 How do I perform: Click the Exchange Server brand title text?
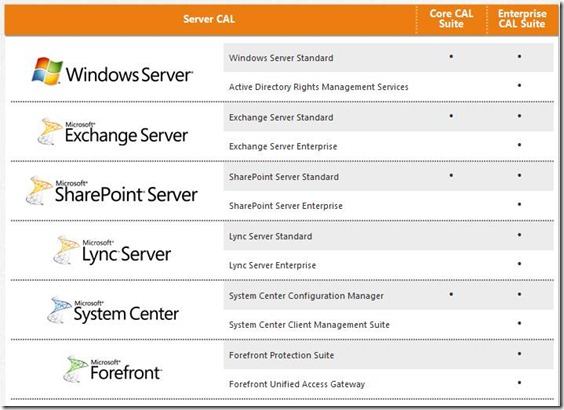126,135
